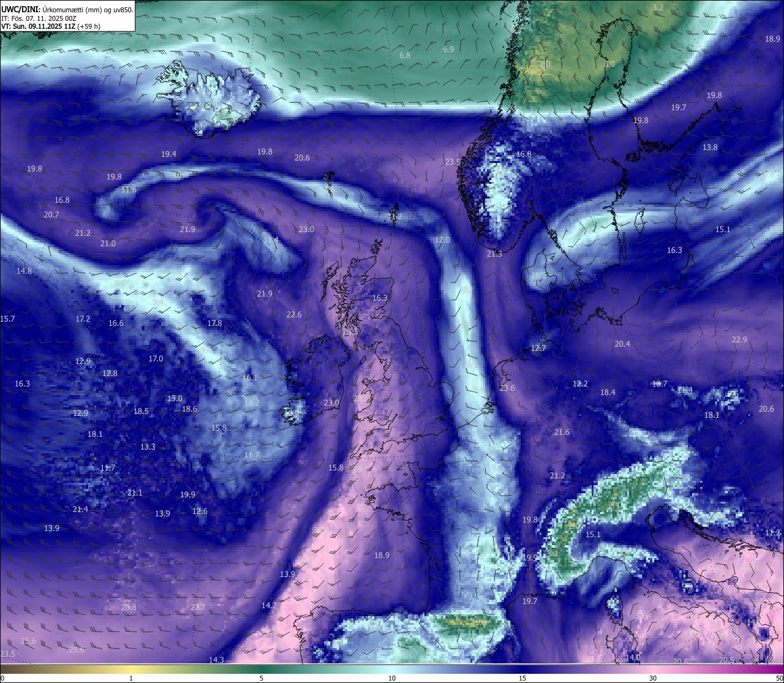Click the 22.9 map value
Image resolution: width=784 pixels, height=683 pixels.
(739, 339)
